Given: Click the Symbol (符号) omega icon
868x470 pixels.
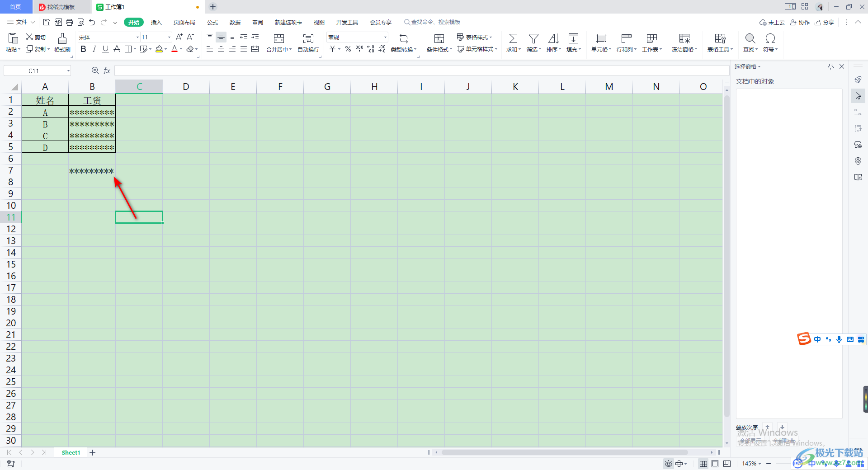Looking at the screenshot, I should (770, 38).
